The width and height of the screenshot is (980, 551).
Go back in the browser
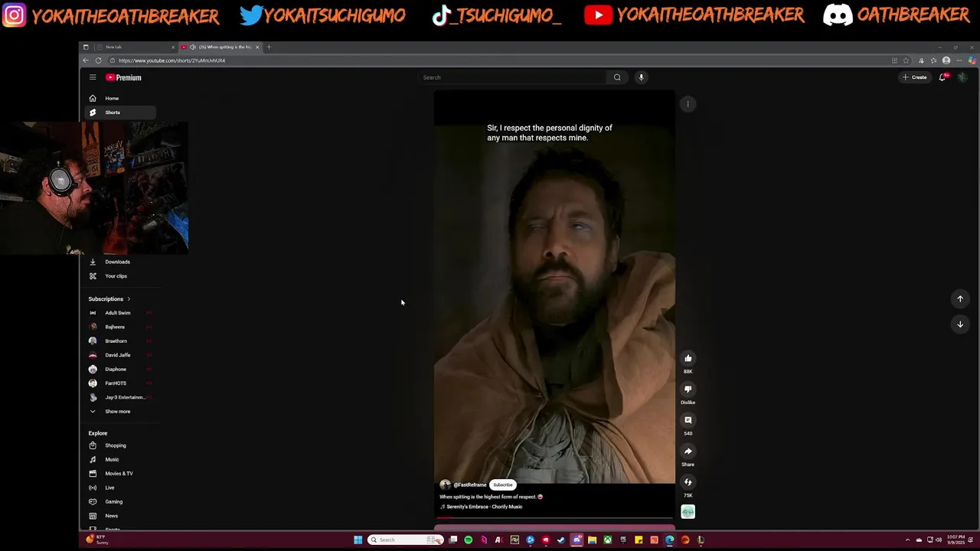tap(86, 60)
